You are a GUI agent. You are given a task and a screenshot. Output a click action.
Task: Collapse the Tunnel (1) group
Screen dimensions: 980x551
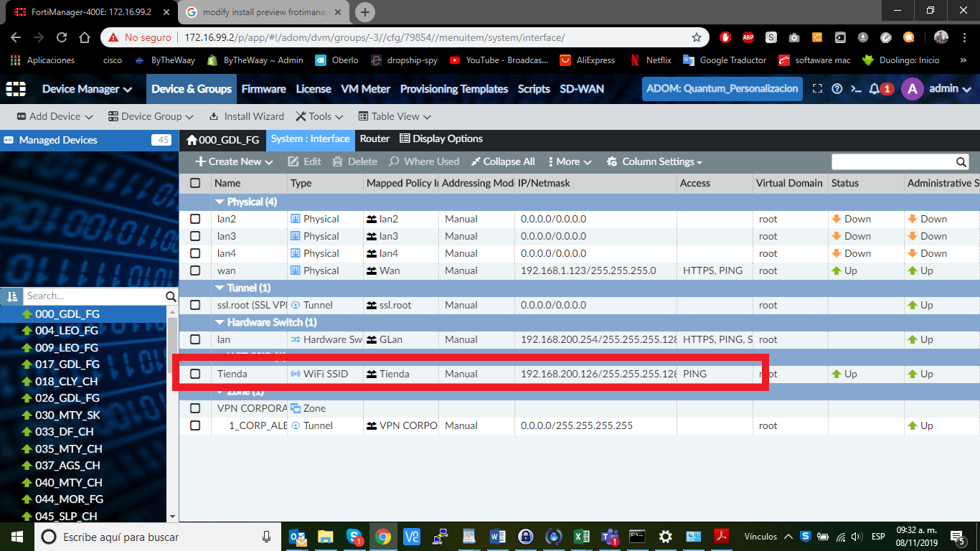click(x=220, y=288)
